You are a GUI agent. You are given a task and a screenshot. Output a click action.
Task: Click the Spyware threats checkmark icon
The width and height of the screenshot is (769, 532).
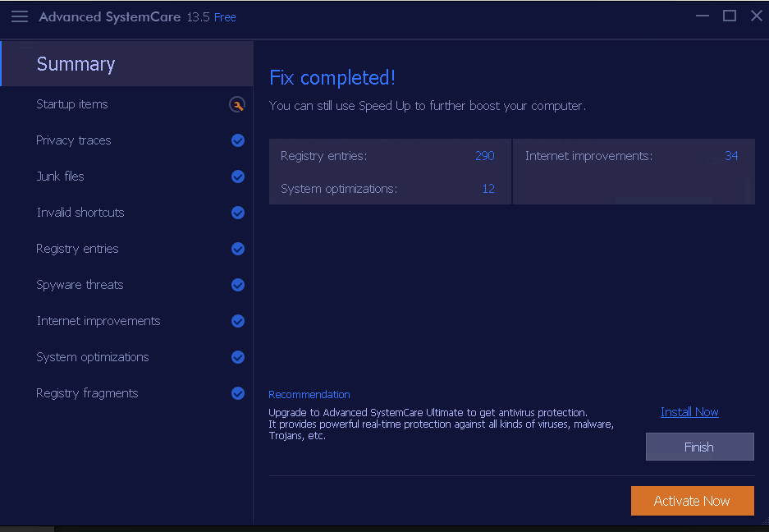238,285
